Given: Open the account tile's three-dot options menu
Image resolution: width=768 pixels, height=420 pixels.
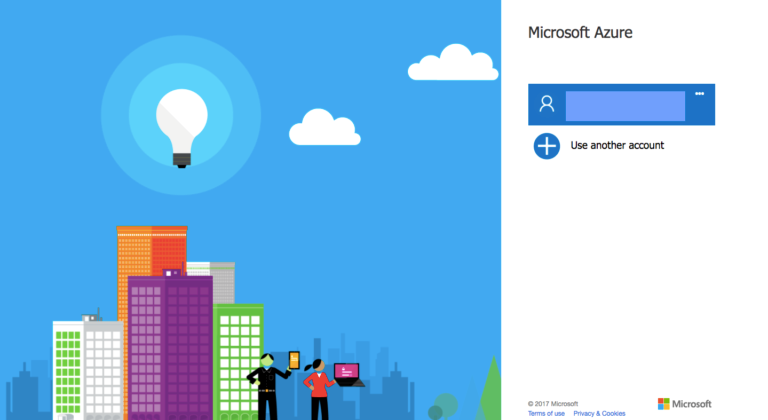Looking at the screenshot, I should click(699, 94).
